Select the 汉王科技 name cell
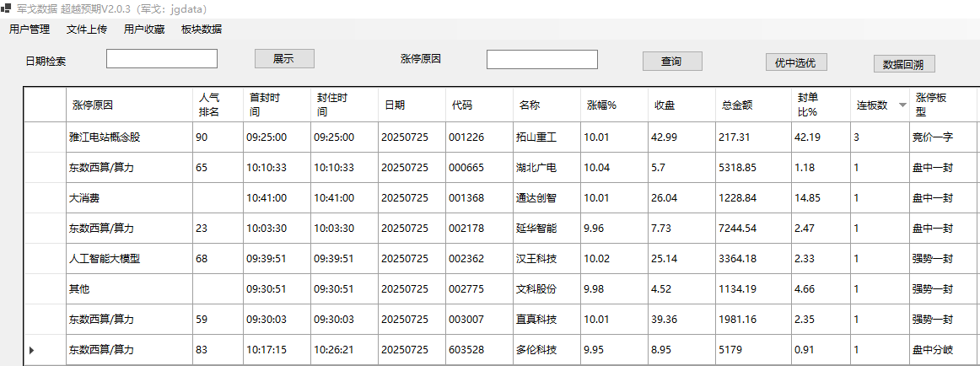This screenshot has width=980, height=366. tap(547, 259)
